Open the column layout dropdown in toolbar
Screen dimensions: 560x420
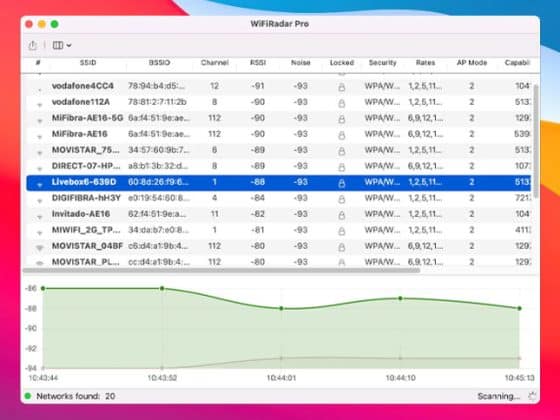pos(62,45)
